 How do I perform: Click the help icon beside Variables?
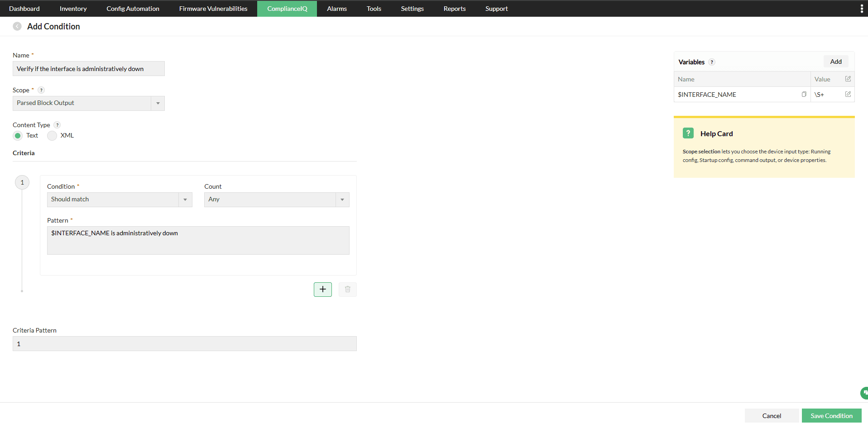coord(712,62)
